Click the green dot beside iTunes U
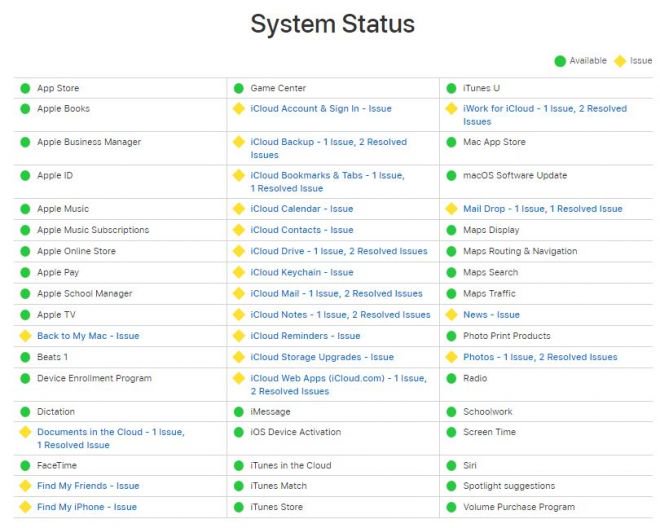The image size is (660, 528). pos(451,88)
